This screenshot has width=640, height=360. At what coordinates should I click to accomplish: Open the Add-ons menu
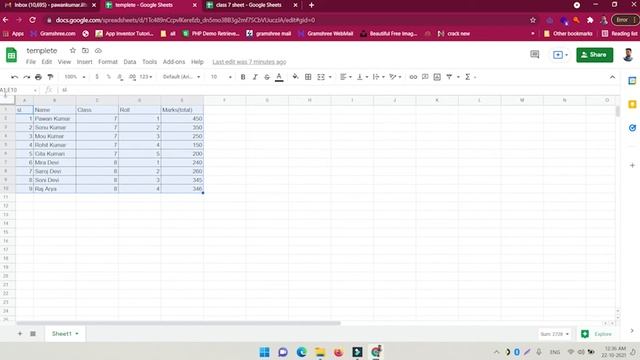tap(174, 62)
